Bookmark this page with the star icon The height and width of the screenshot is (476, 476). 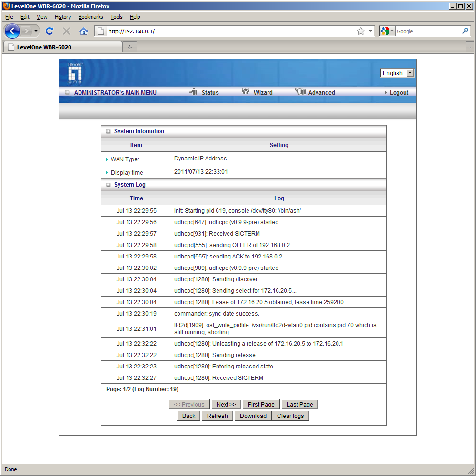(x=361, y=31)
